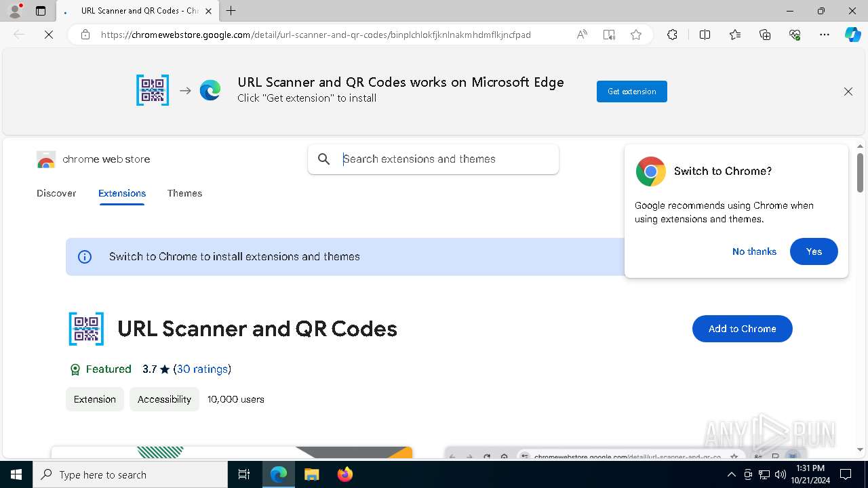
Task: Open the Immersive Reader icon
Action: coord(609,35)
